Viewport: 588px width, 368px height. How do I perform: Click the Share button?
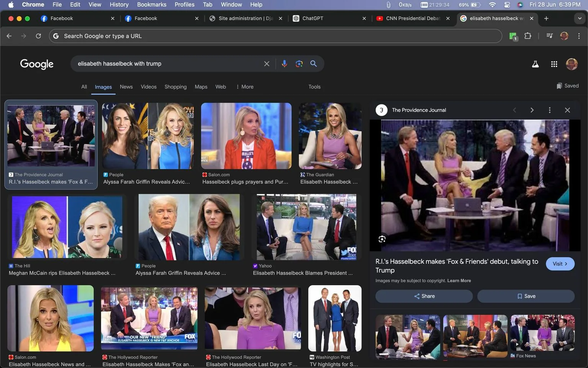click(x=424, y=296)
